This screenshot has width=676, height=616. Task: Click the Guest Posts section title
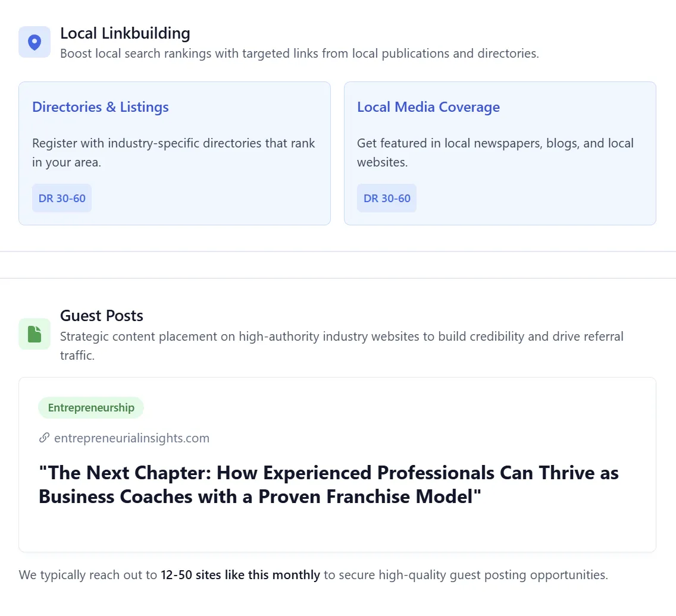pyautogui.click(x=102, y=316)
